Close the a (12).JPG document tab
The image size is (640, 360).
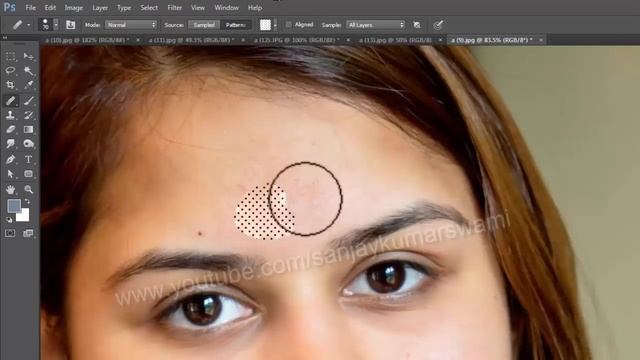point(348,40)
